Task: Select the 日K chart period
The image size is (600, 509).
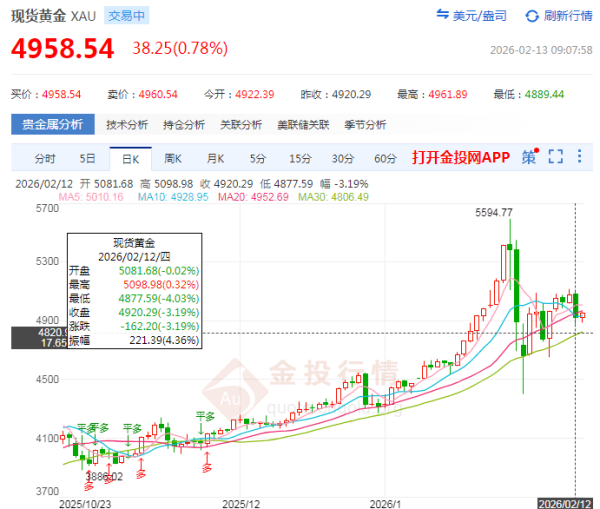Action: tap(130, 159)
